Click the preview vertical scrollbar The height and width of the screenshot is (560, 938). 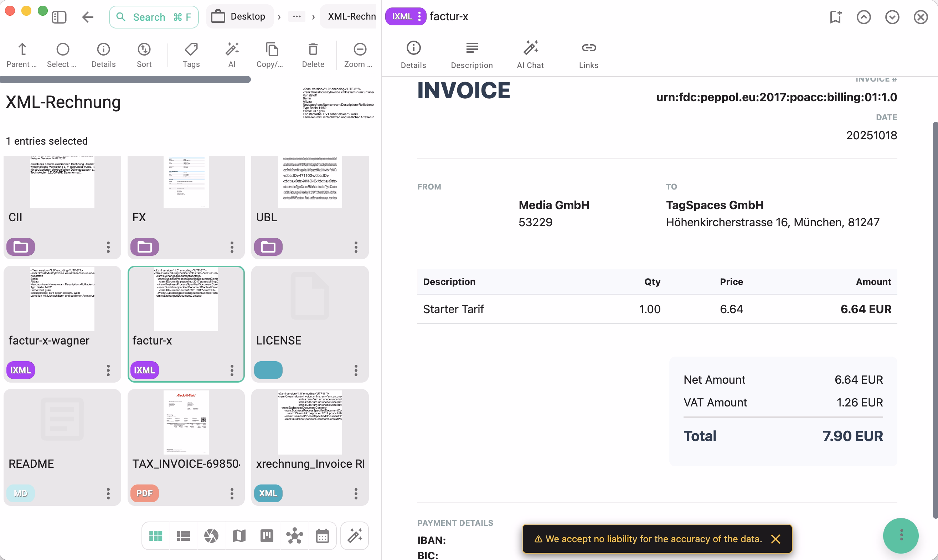pos(935,320)
